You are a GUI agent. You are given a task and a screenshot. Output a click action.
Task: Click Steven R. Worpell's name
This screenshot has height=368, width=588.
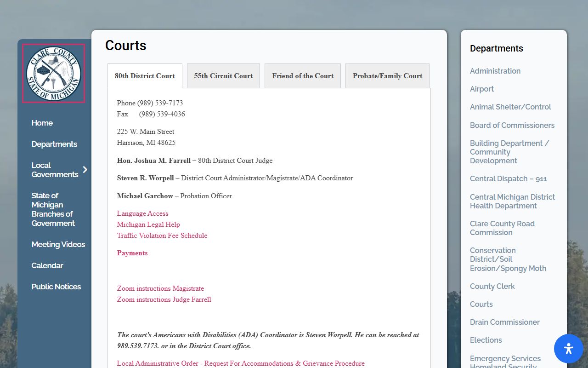146,178
